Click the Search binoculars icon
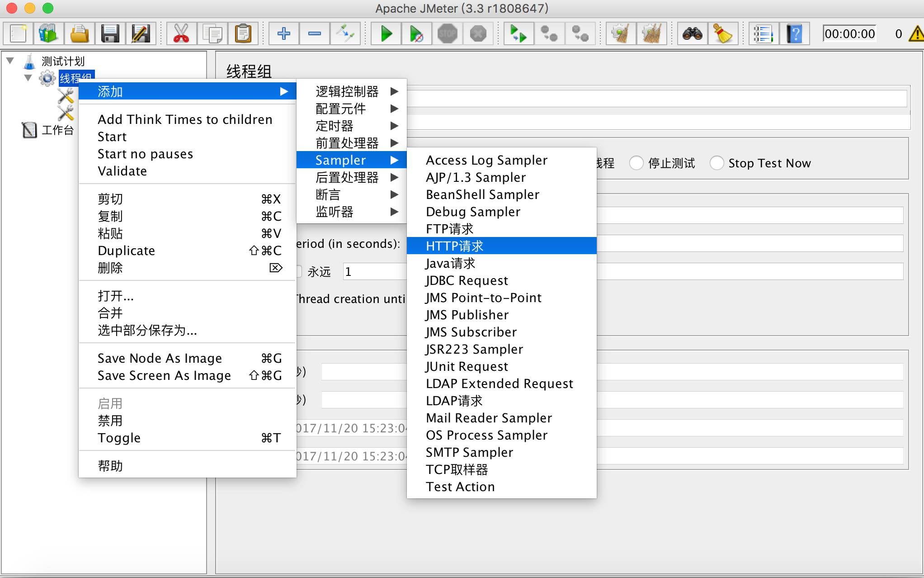This screenshot has width=924, height=578. (692, 34)
